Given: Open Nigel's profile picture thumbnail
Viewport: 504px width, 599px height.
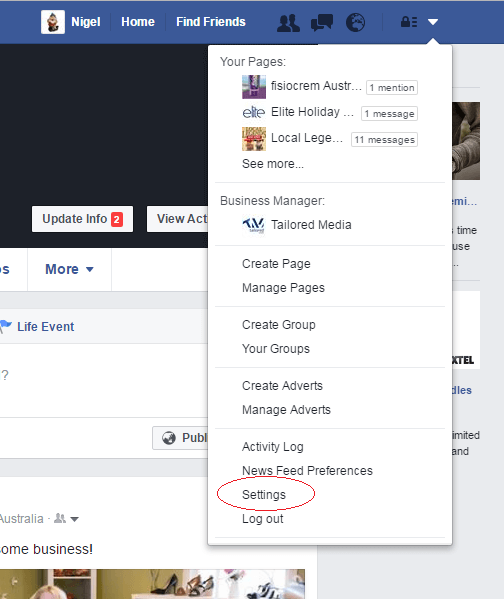Looking at the screenshot, I should 53,22.
